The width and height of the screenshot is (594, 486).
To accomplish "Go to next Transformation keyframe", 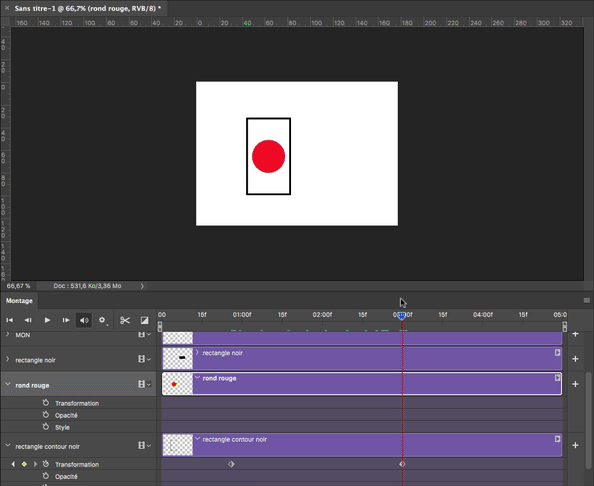I will pos(35,464).
